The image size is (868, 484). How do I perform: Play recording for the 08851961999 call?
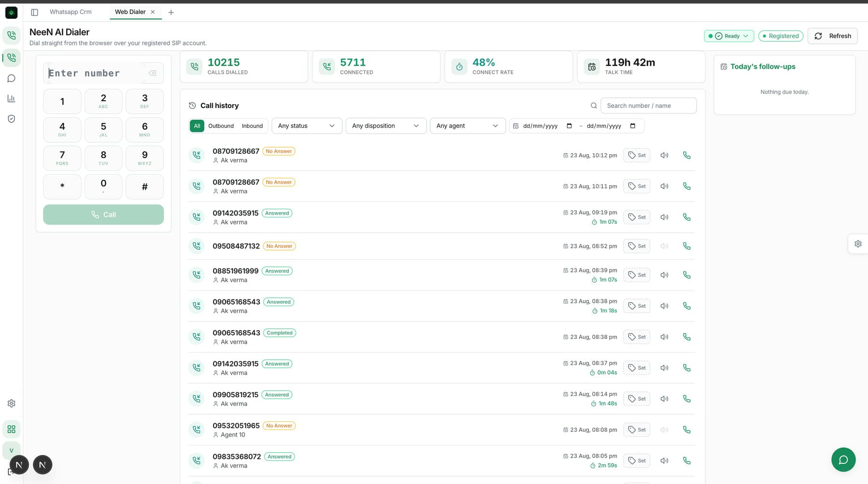point(665,275)
